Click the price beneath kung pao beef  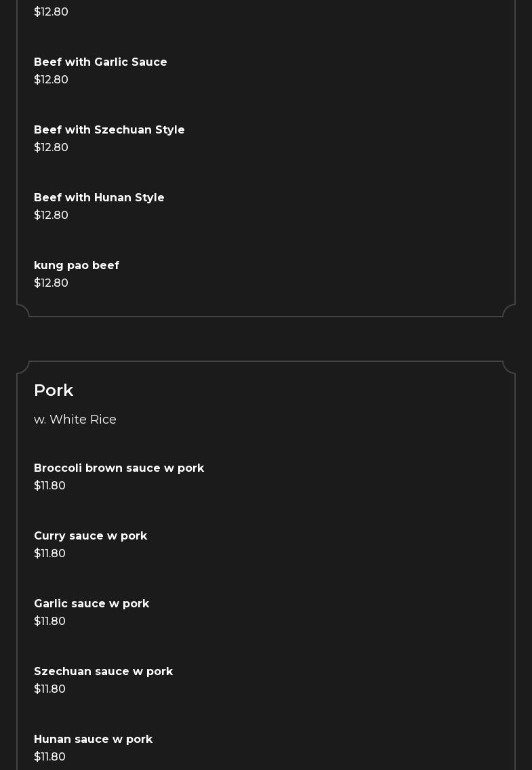pos(51,283)
